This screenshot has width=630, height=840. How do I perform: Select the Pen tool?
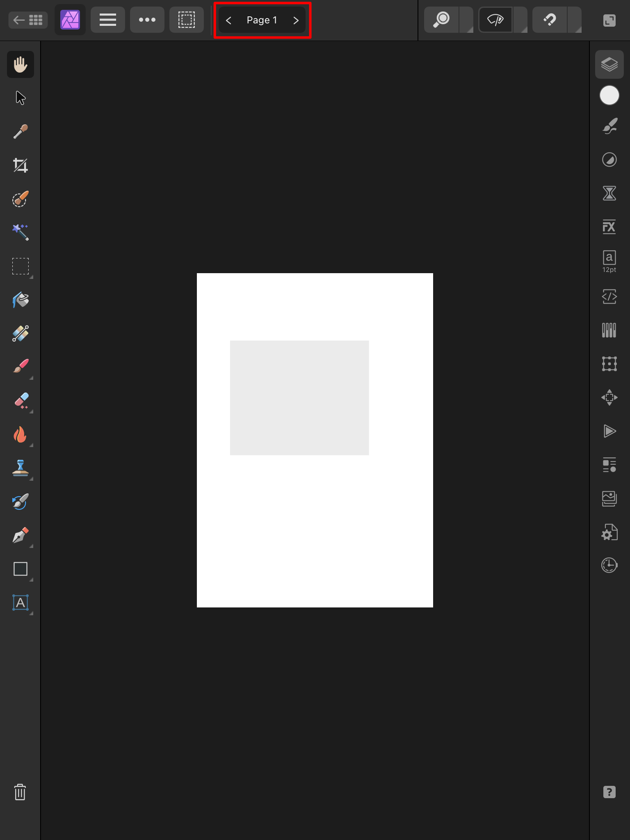click(21, 535)
